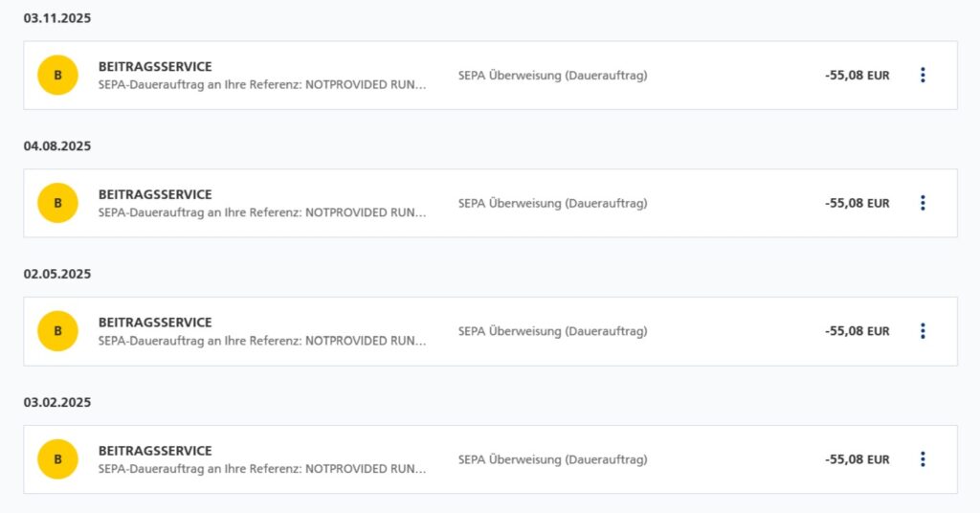Click -55,08 EUR amount on 02.05.2025 entry

(857, 331)
